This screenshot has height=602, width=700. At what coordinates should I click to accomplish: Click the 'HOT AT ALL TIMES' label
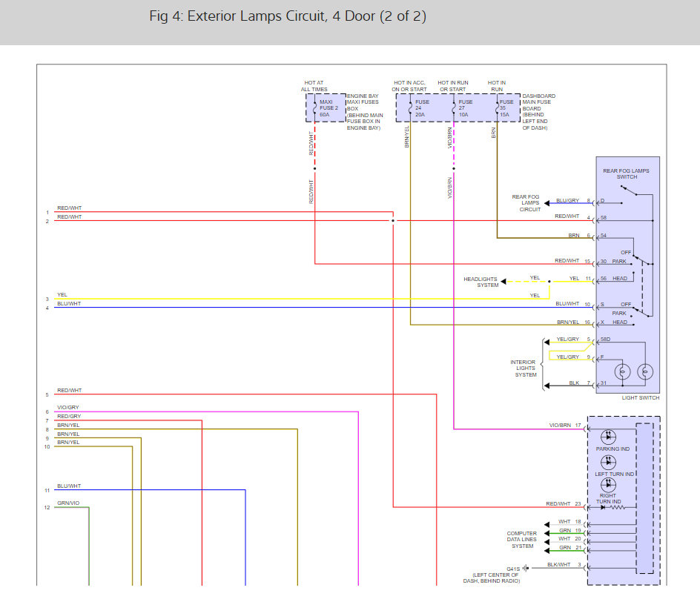click(x=314, y=86)
